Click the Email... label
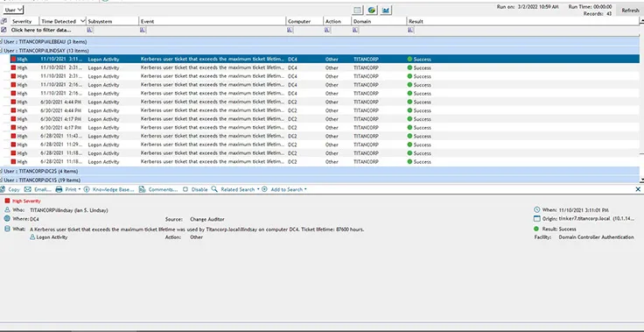Viewport: 644px width, 332px height. pyautogui.click(x=43, y=190)
